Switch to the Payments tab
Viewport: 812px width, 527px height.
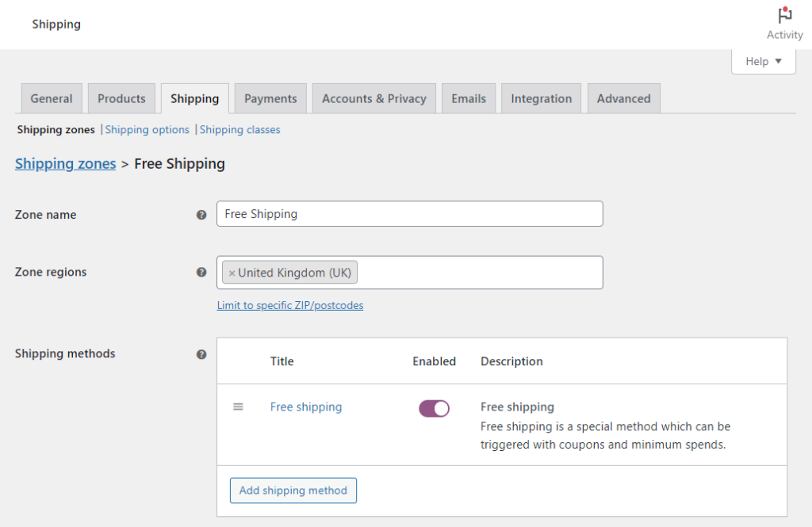[270, 97]
